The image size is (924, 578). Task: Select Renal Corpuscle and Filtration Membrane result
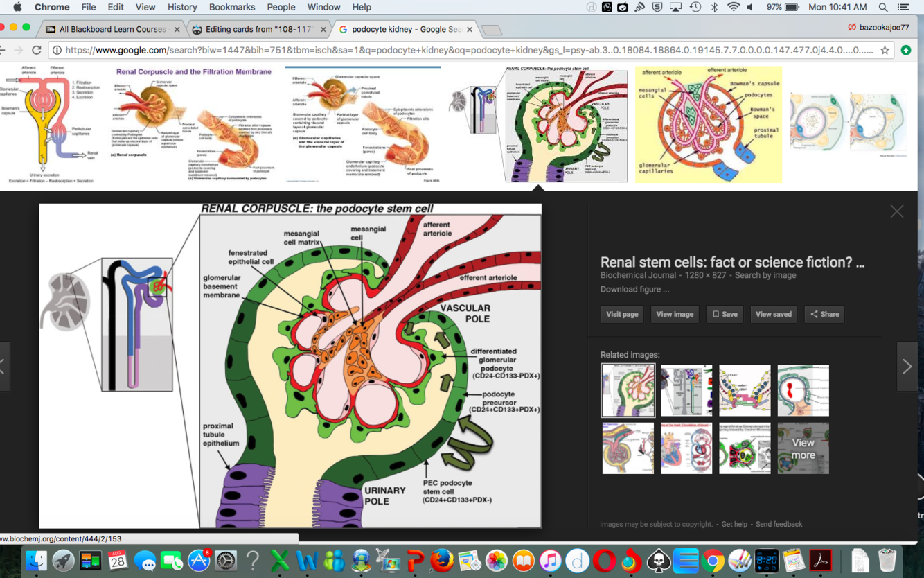193,125
